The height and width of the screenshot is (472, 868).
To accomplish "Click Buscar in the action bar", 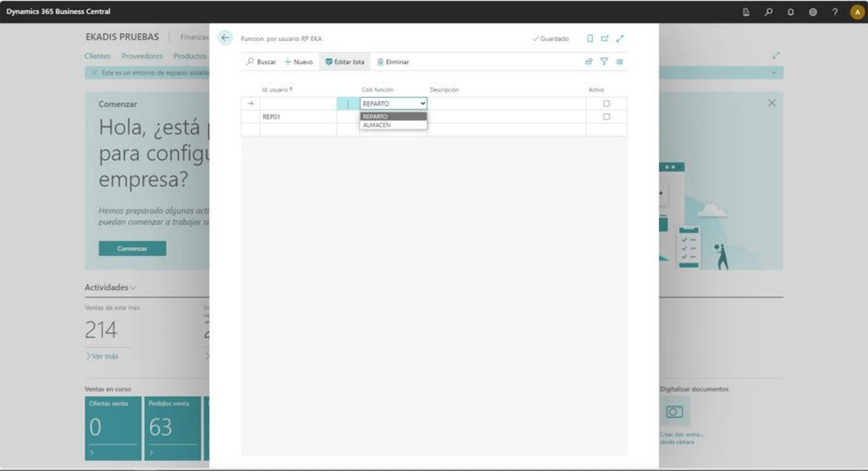I will click(261, 62).
